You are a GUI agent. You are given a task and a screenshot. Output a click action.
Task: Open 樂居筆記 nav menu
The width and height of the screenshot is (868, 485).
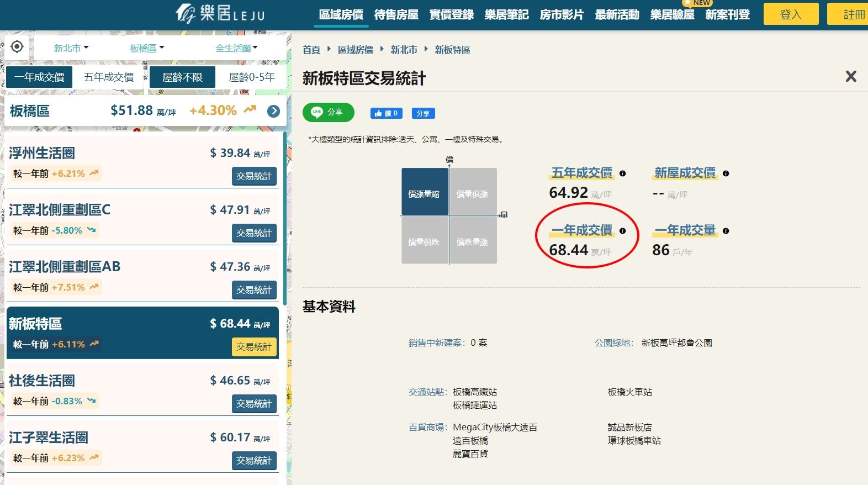pos(507,15)
